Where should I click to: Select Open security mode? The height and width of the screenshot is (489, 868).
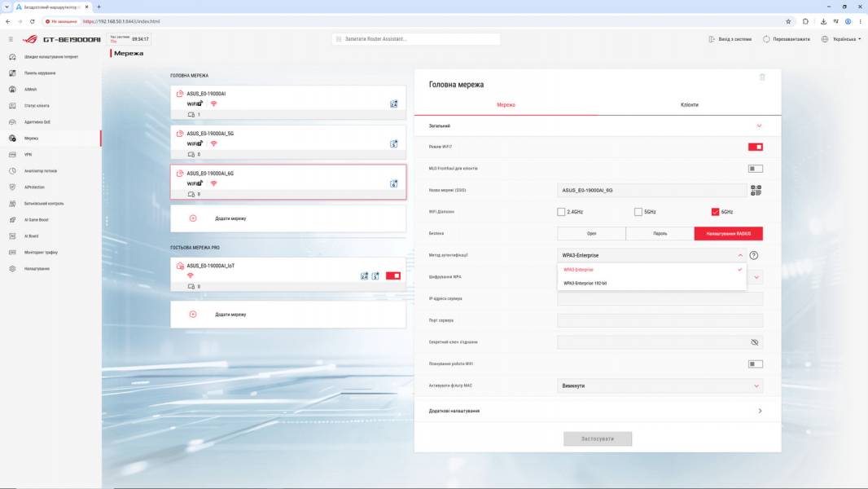[591, 234]
